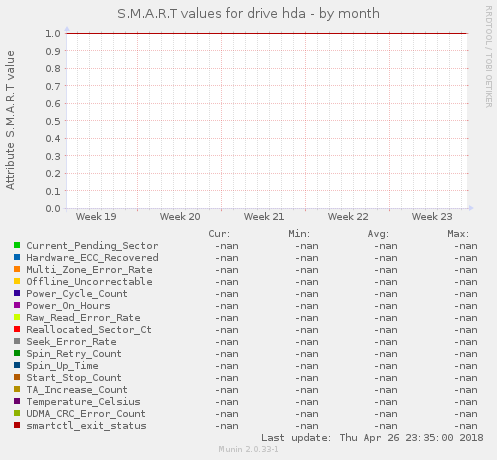497x460 pixels.
Task: Click the Week 22 axis label
Action: coord(348,217)
